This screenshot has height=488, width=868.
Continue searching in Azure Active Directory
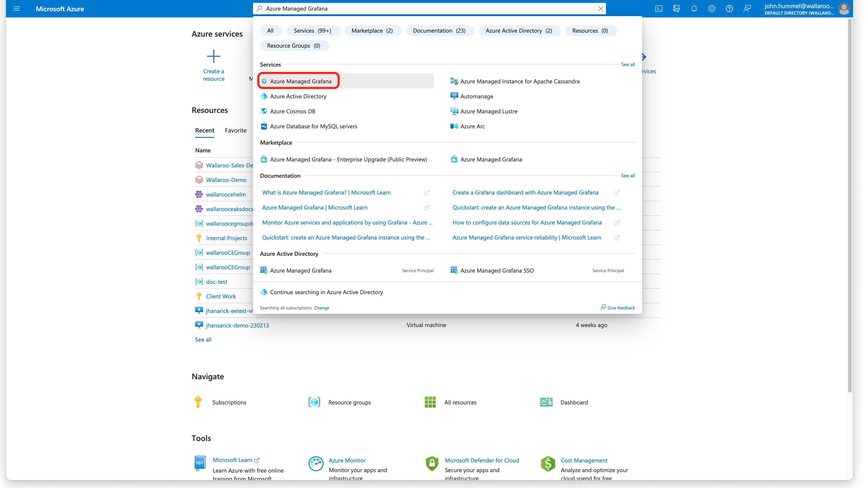pyautogui.click(x=326, y=292)
